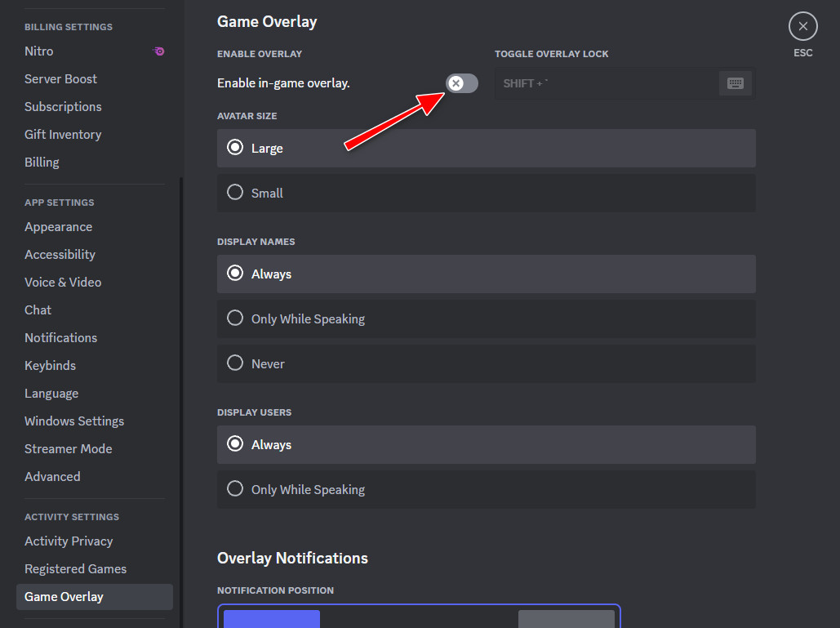
Task: Open Voice & Video settings
Action: pos(63,283)
